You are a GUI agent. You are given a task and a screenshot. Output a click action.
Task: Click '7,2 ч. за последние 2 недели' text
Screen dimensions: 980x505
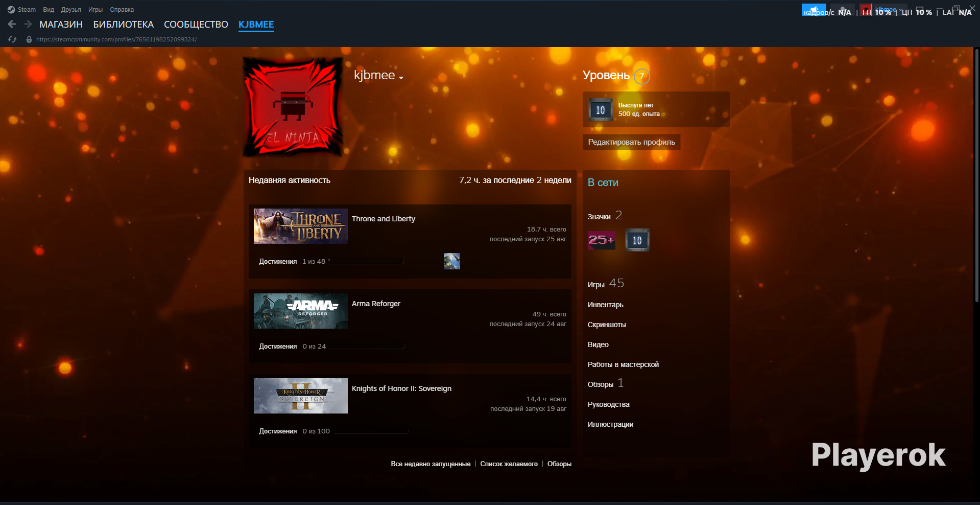click(x=515, y=180)
